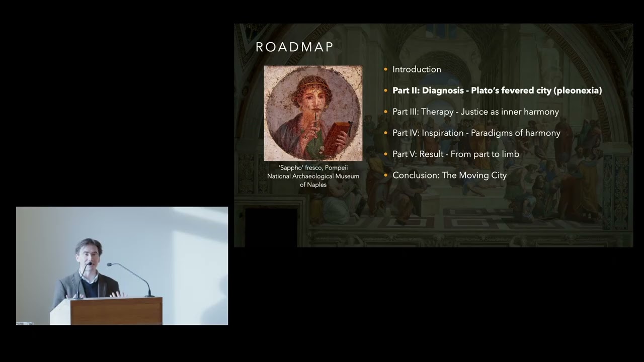Select Part V: Result - From part to limb

[455, 154]
